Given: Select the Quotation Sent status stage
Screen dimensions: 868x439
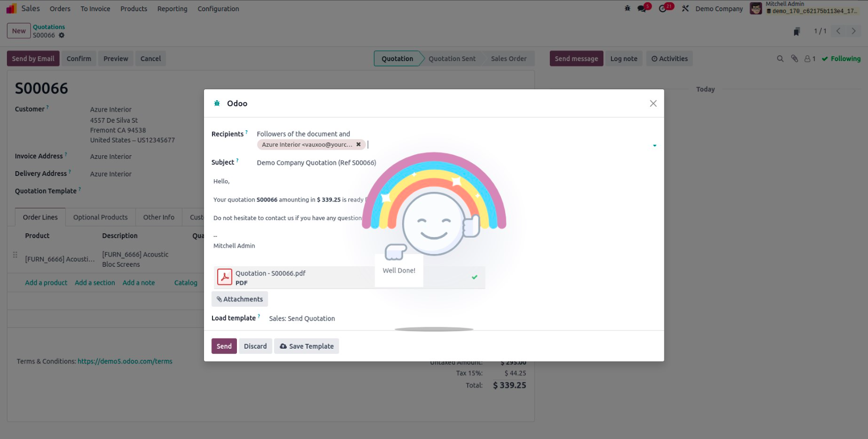Looking at the screenshot, I should 452,58.
